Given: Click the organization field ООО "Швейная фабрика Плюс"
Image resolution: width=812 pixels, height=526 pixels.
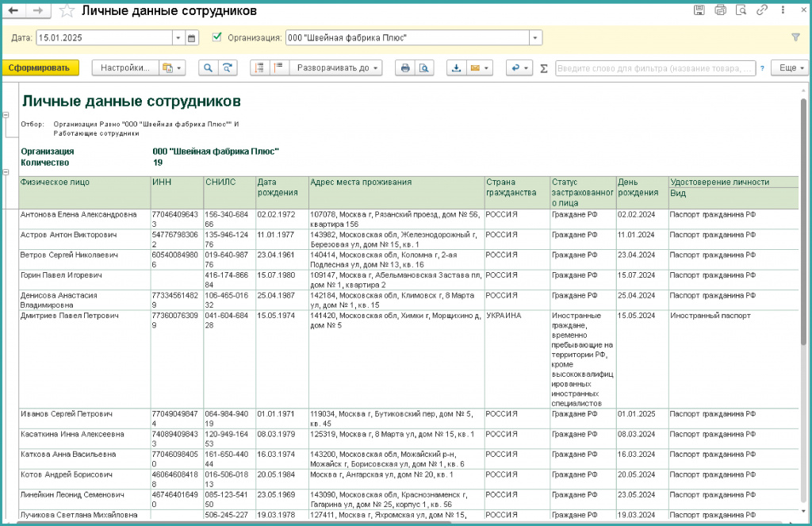Looking at the screenshot, I should coord(407,38).
